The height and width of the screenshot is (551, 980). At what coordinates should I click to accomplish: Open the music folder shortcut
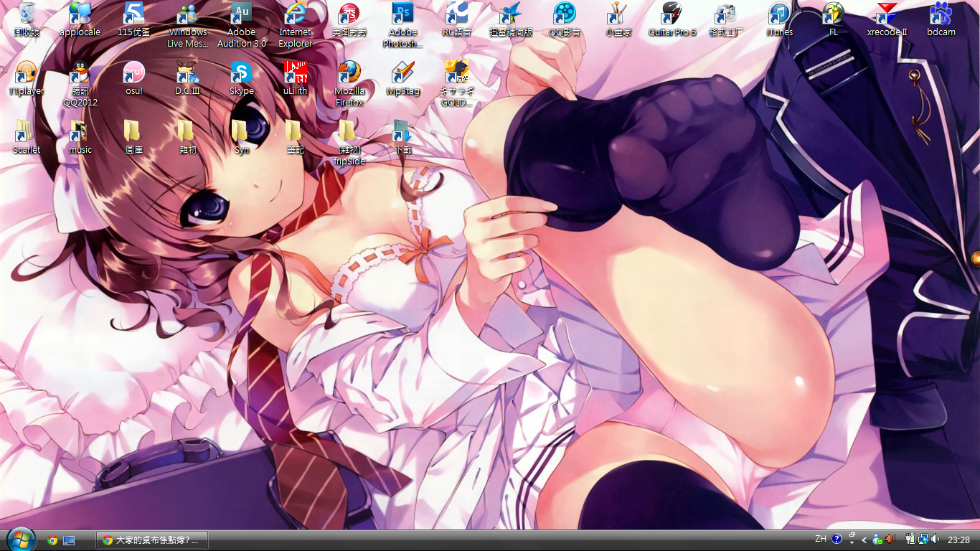80,137
